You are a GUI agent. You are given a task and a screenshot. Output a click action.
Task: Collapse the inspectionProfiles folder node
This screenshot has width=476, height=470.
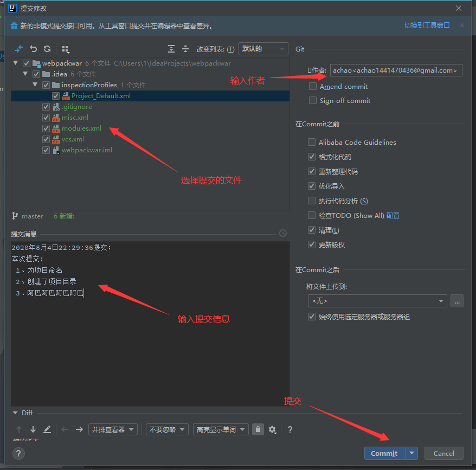point(35,85)
